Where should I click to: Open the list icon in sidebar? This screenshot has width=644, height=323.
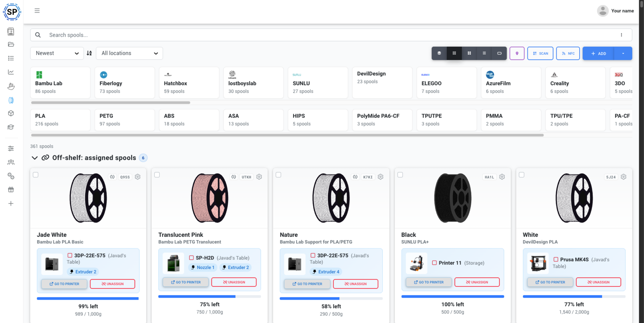(x=11, y=58)
